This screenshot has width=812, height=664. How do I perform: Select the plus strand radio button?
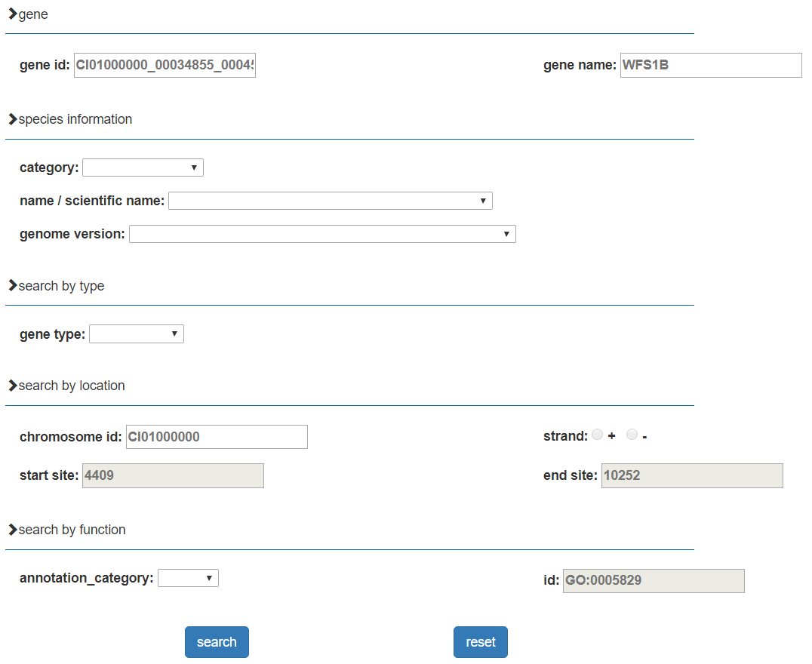point(598,435)
